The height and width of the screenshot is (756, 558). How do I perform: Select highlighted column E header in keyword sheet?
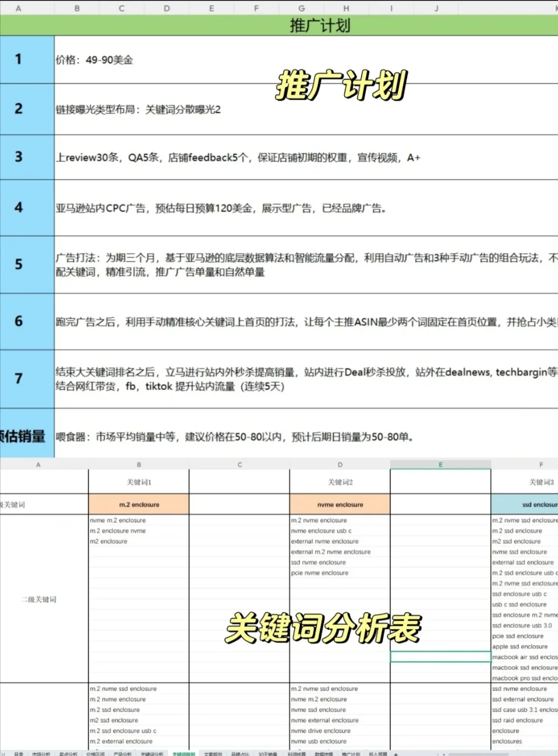point(440,464)
